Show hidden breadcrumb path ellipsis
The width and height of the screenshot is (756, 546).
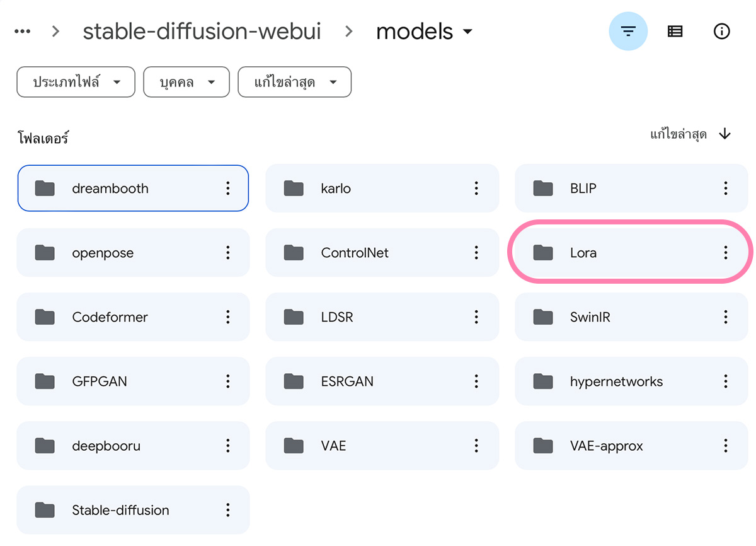[23, 31]
